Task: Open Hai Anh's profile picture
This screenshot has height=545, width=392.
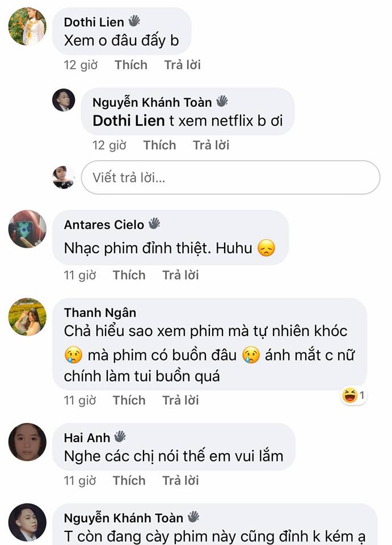Action: [x=27, y=442]
